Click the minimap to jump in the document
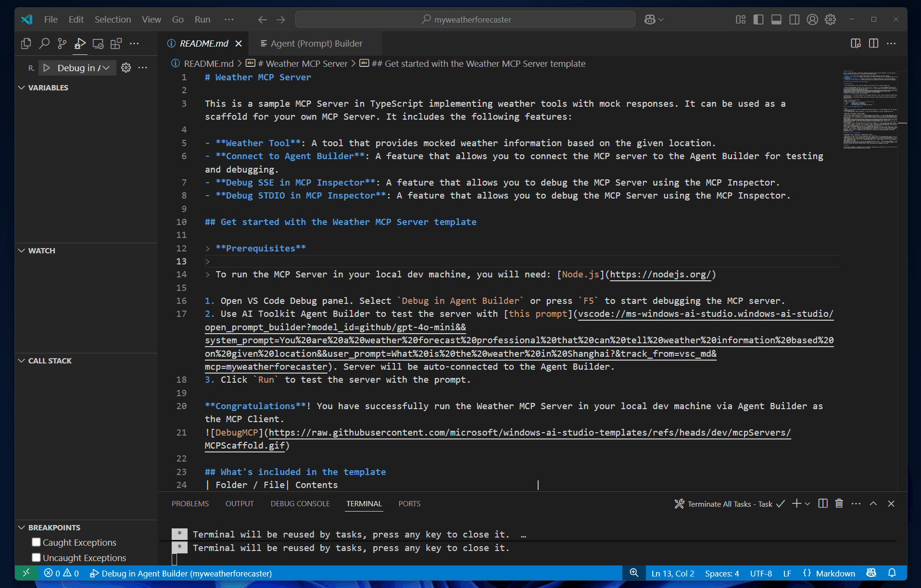The height and width of the screenshot is (588, 921). (871, 111)
